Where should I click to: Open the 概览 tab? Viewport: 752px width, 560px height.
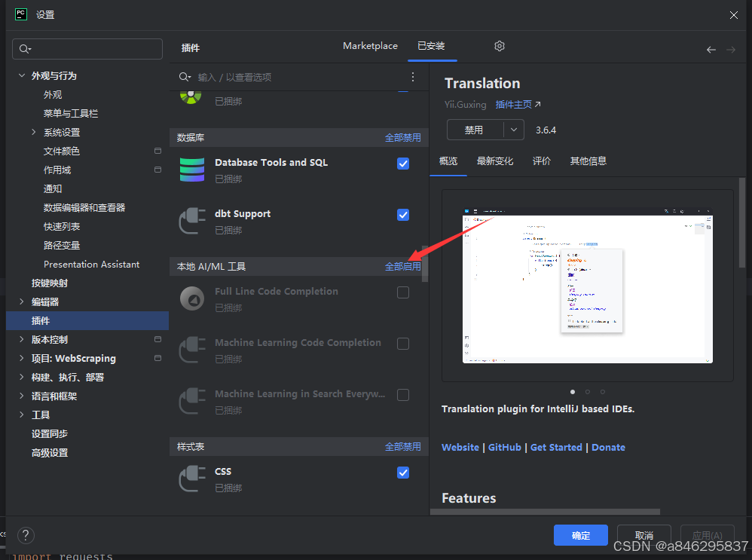(x=448, y=161)
